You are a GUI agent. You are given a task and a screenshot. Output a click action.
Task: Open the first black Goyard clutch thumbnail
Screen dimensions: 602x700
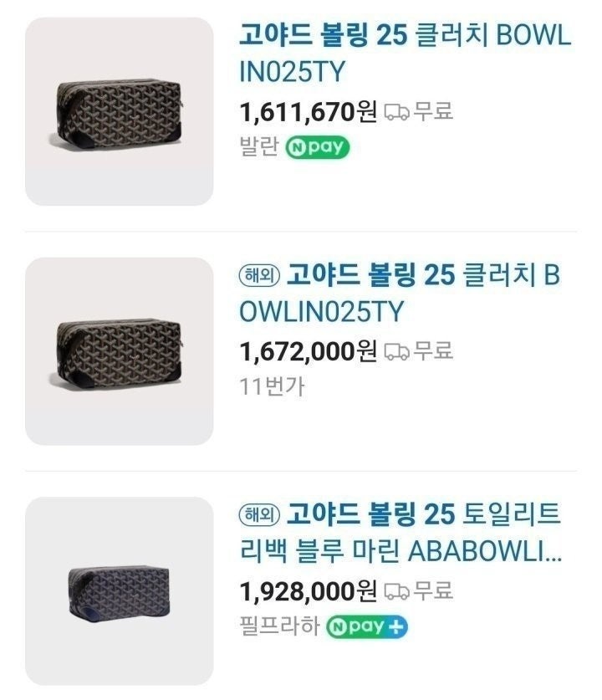click(119, 111)
